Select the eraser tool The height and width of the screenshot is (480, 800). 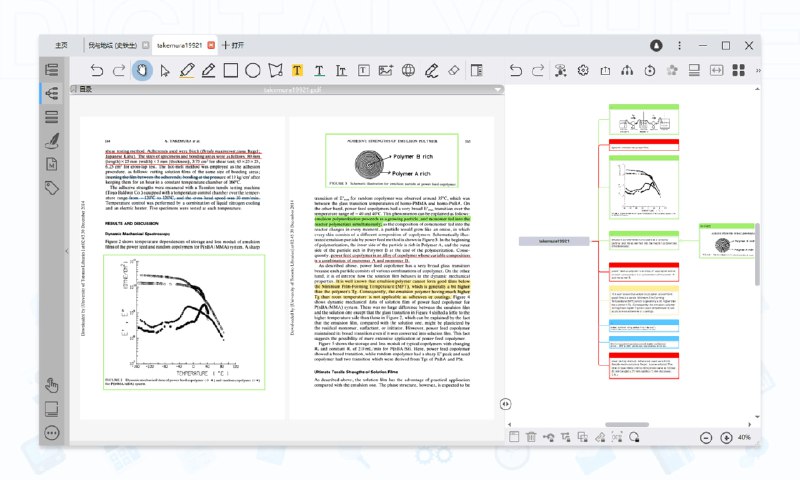tap(453, 70)
